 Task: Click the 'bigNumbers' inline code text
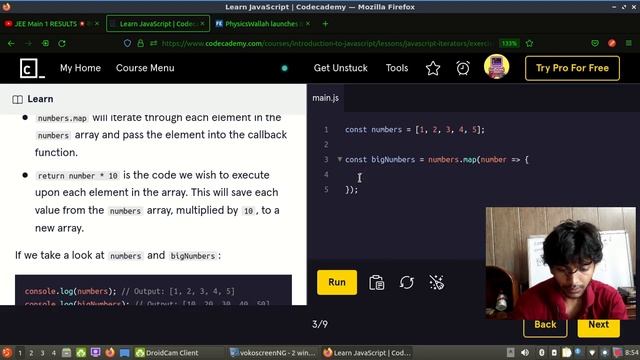click(x=193, y=256)
